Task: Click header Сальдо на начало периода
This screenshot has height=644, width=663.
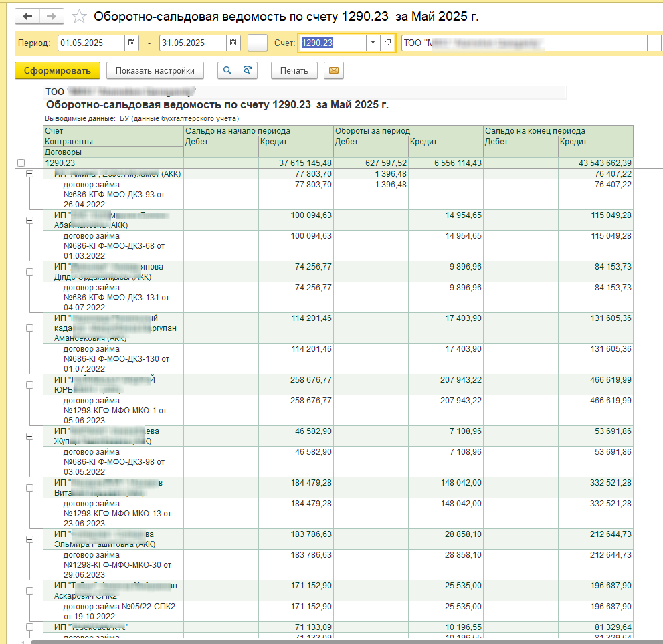Action: (258, 131)
